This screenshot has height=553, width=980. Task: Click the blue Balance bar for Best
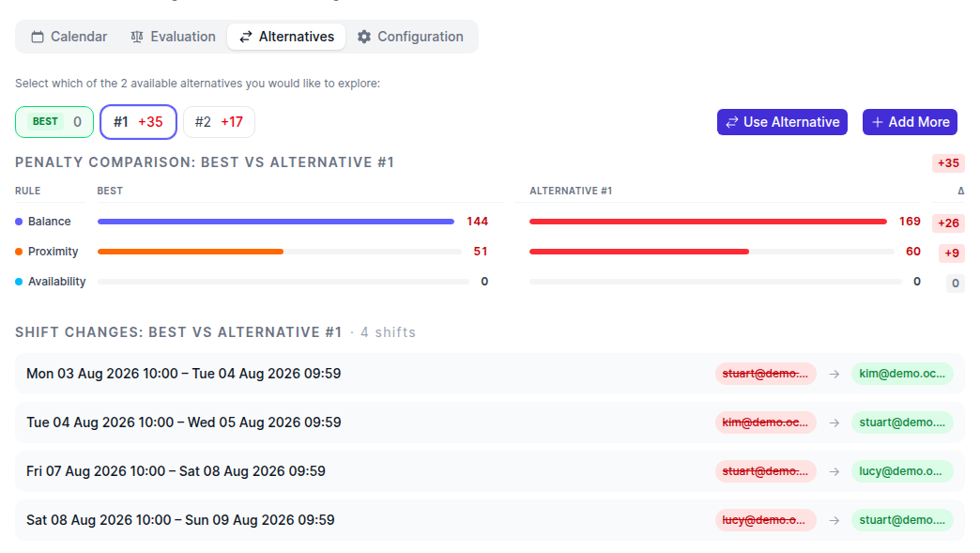click(276, 222)
